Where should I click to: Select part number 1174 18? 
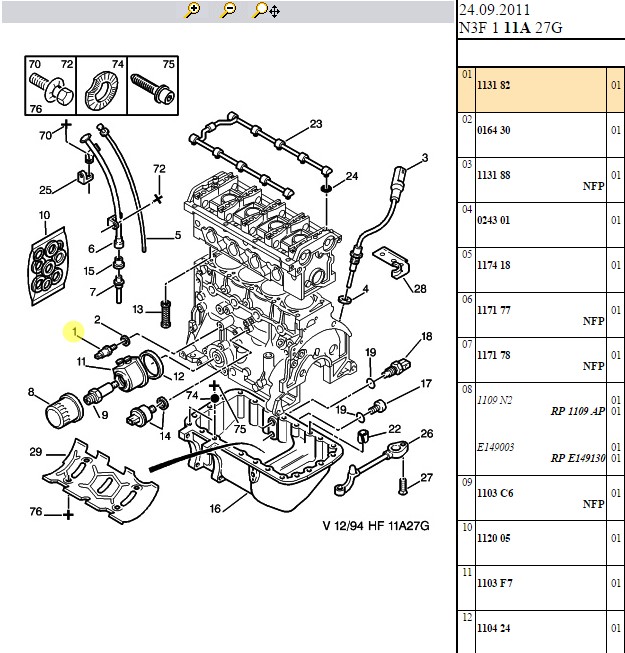coord(493,265)
